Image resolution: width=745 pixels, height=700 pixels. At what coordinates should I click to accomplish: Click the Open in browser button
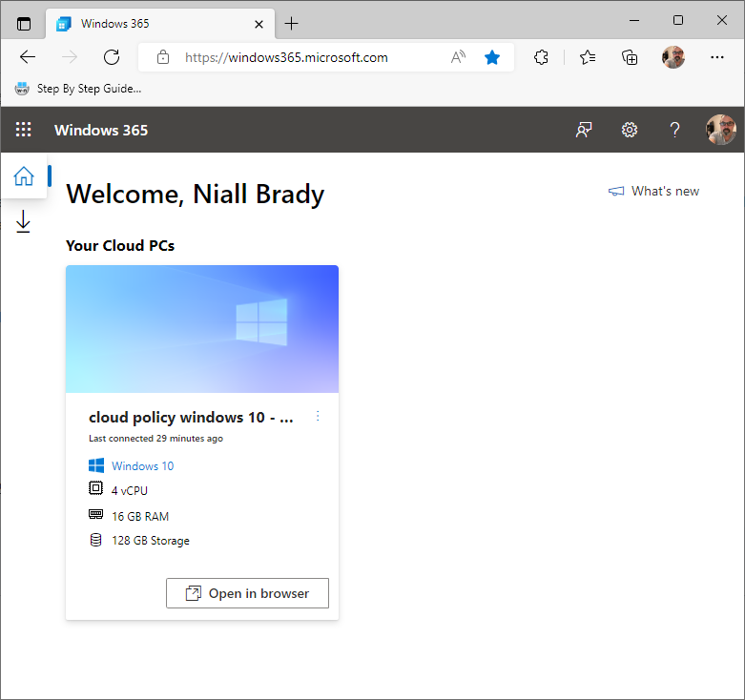pos(247,593)
